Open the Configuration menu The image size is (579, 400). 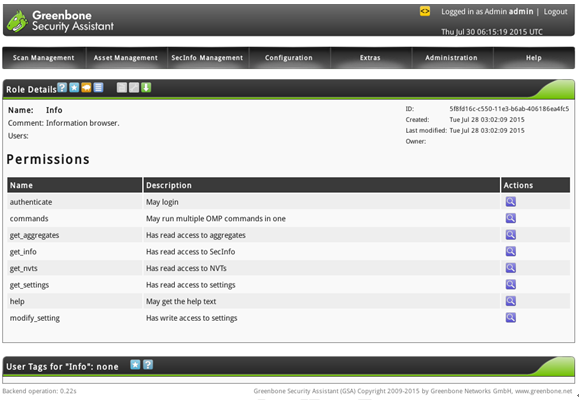[x=289, y=58]
